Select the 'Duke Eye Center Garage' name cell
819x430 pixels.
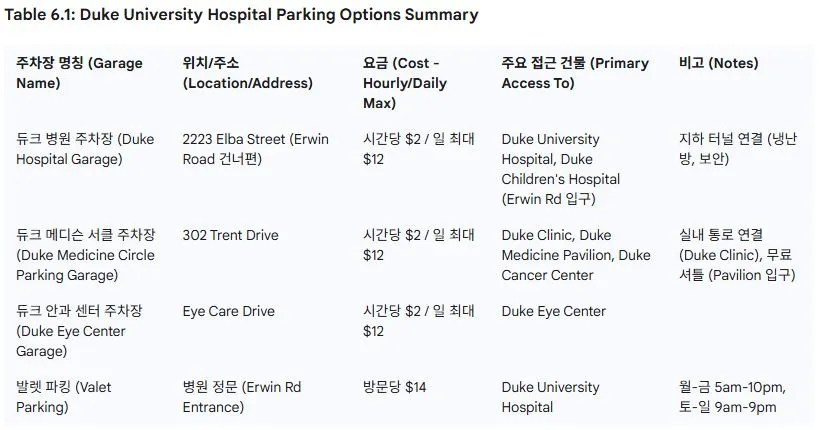79,331
